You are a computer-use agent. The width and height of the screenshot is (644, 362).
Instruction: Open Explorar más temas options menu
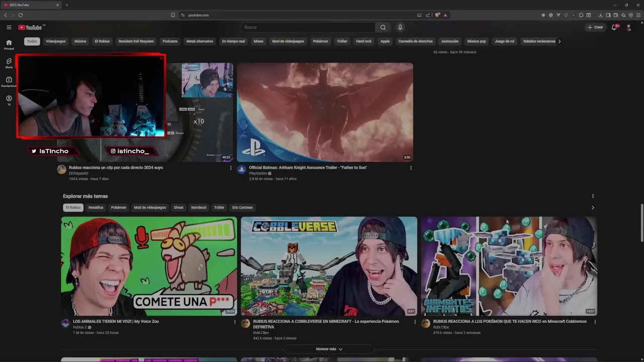click(593, 196)
